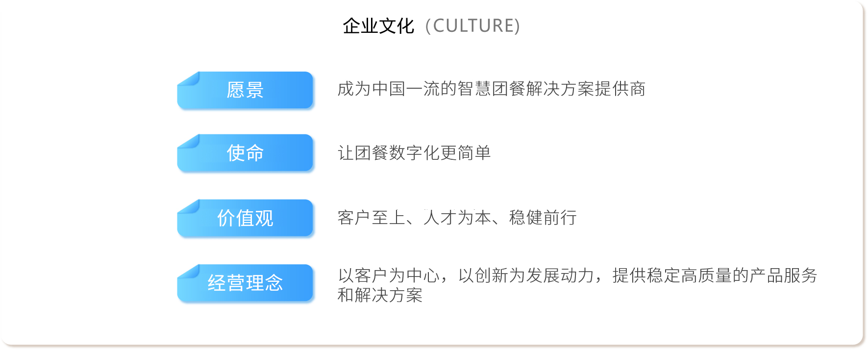Click the second line 和解决方案
The image size is (868, 350).
pyautogui.click(x=380, y=295)
